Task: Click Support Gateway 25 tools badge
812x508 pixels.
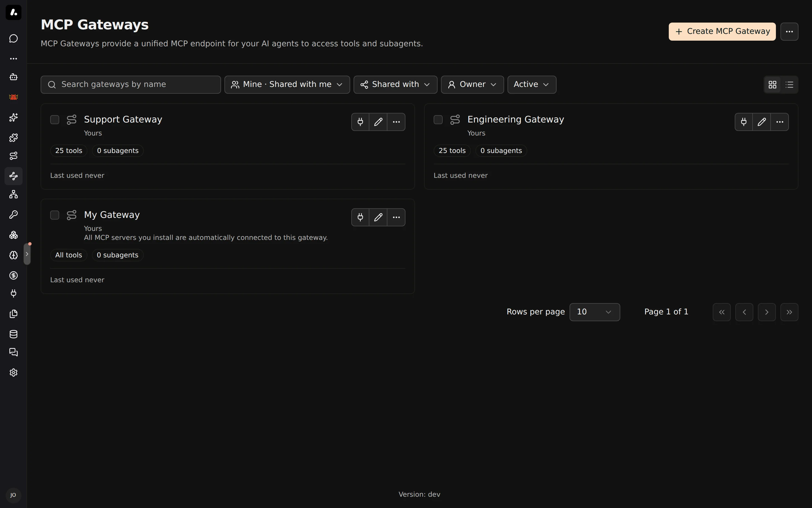Action: 69,150
